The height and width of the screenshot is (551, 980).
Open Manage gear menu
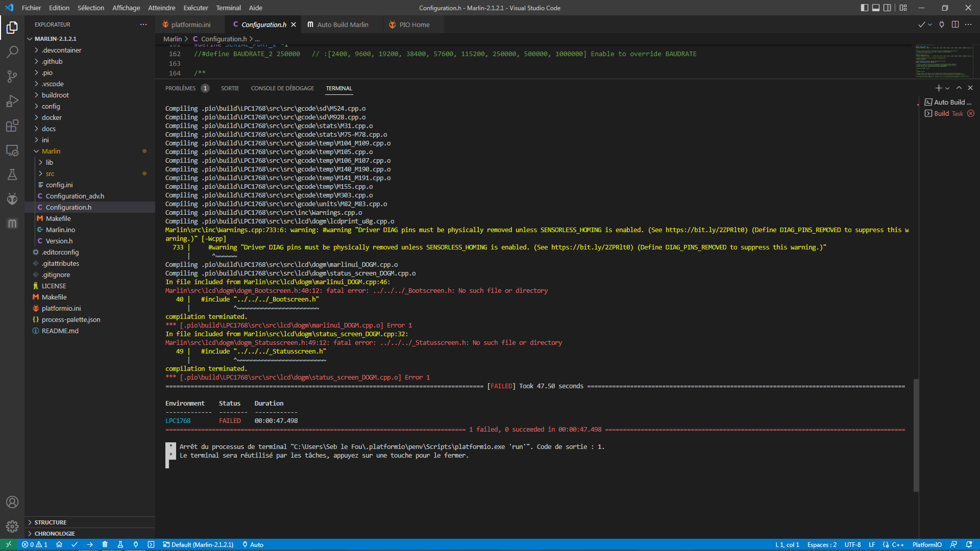(12, 526)
